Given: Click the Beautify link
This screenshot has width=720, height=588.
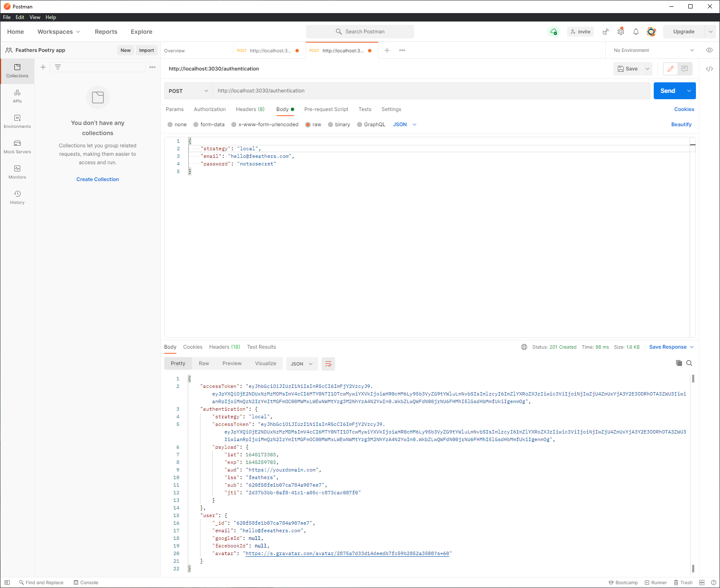Looking at the screenshot, I should [681, 125].
